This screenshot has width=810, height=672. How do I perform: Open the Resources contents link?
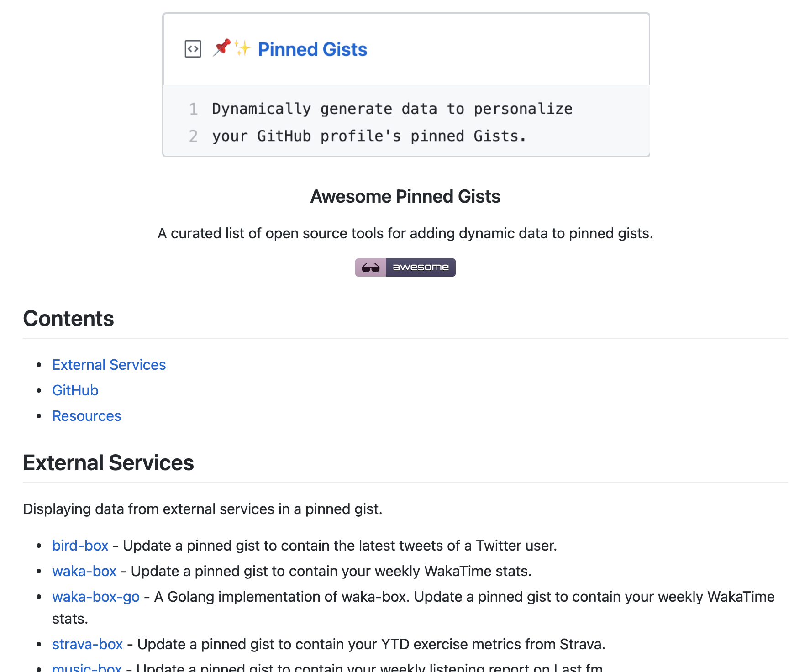[87, 416]
